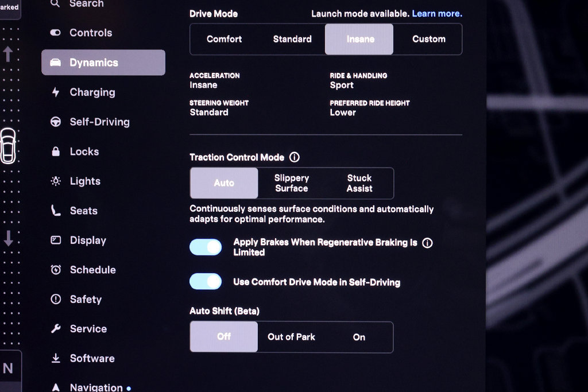
Task: Tap the Safety exclamation circle icon
Action: [56, 299]
